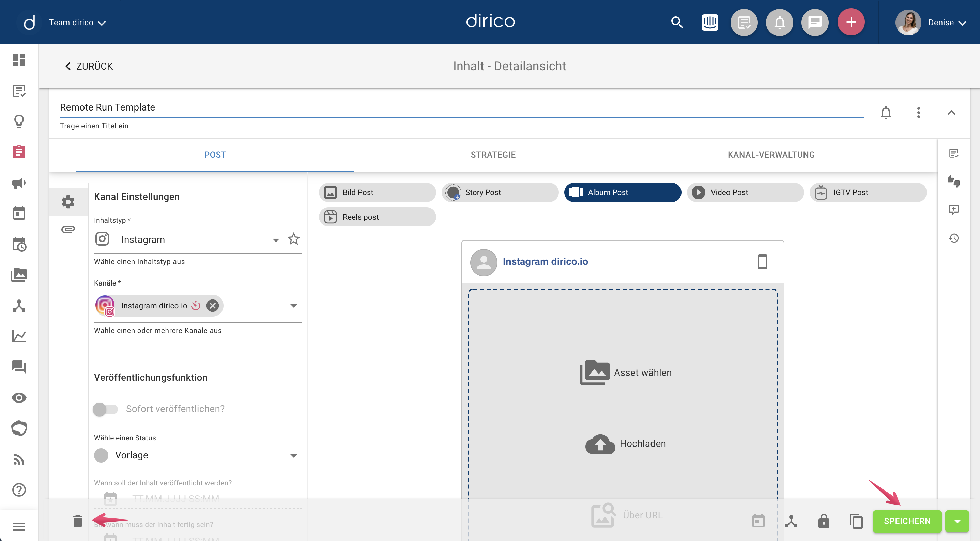This screenshot has width=980, height=541.
Task: Open the media library from the sidebar
Action: pyautogui.click(x=19, y=275)
